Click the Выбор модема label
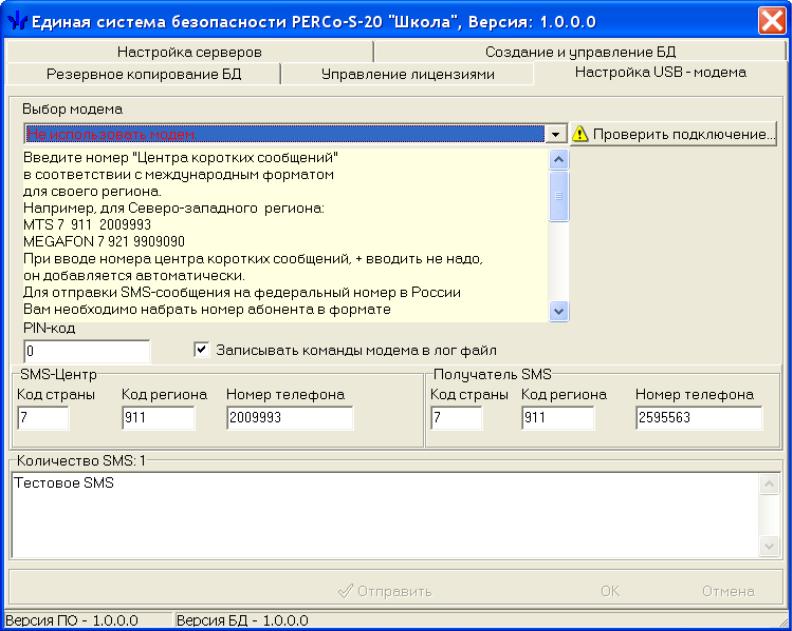This screenshot has height=631, width=792. (x=72, y=109)
